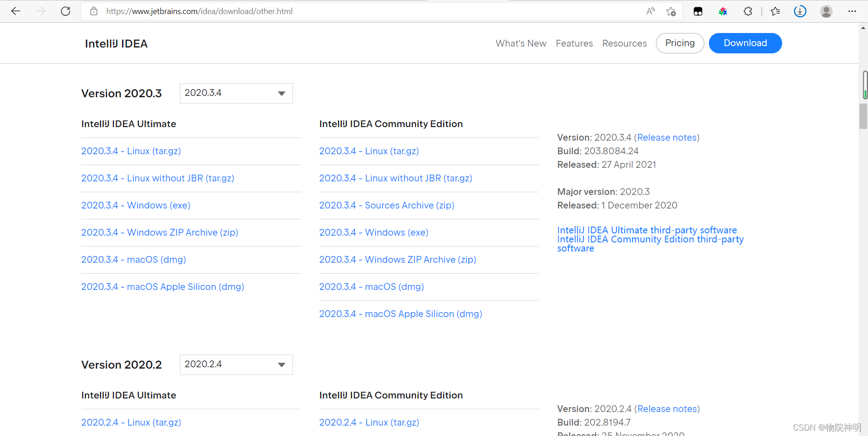Select the Released: 1 December 2020 text
The height and width of the screenshot is (436, 868).
[617, 205]
